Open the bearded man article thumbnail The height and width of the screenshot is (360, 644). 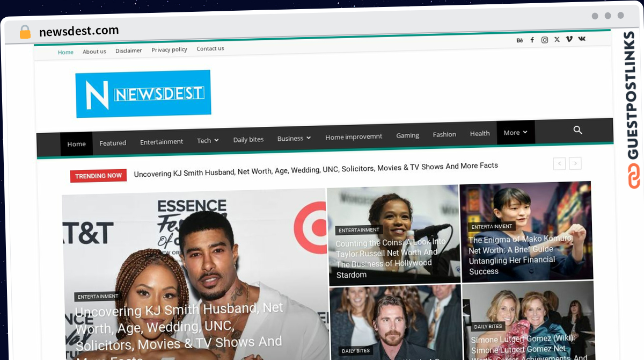click(x=395, y=322)
